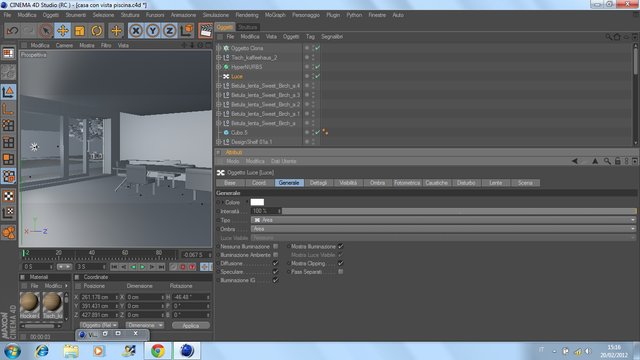Toggle the Z axis lock icon
The height and width of the screenshot is (360, 640).
(x=169, y=31)
